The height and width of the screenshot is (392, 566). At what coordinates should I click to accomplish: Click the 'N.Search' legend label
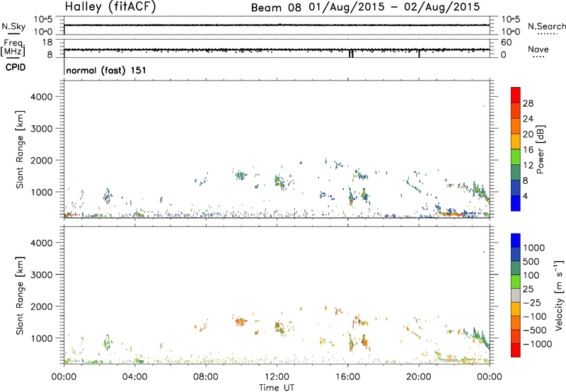[x=546, y=26]
